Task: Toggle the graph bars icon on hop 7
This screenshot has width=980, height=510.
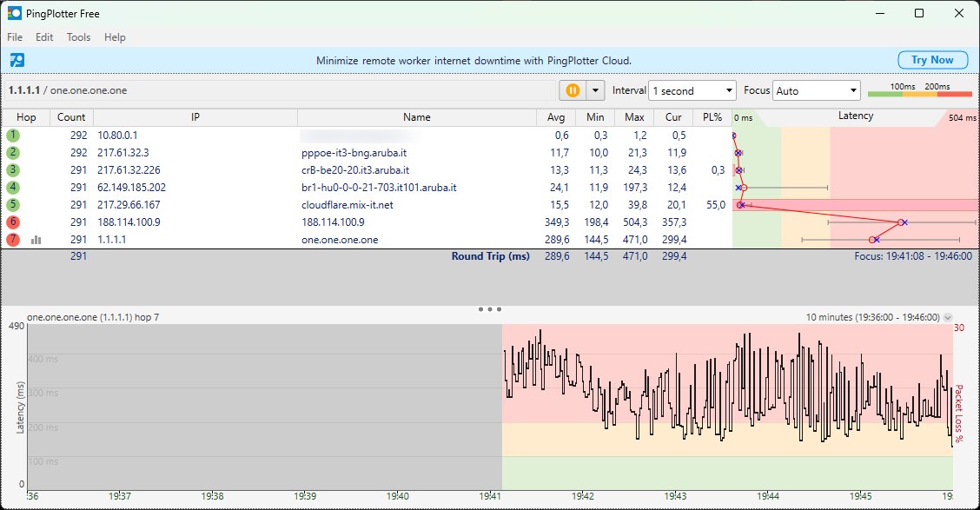Action: point(36,240)
